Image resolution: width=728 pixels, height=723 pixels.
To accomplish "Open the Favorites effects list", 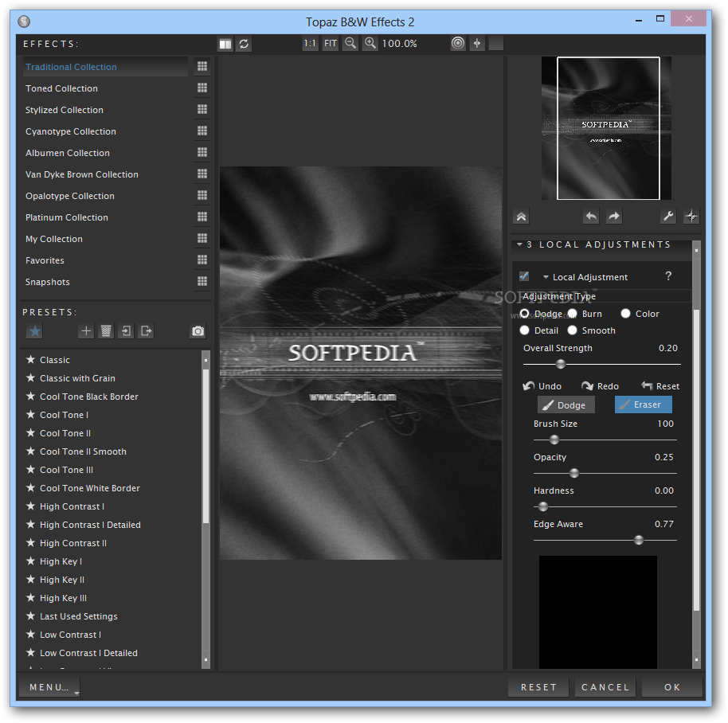I will pos(45,260).
